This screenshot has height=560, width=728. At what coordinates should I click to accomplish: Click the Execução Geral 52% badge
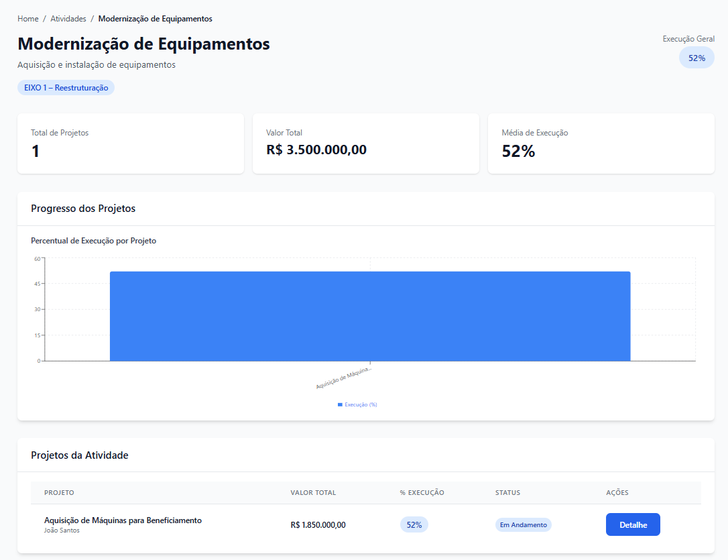(x=696, y=58)
